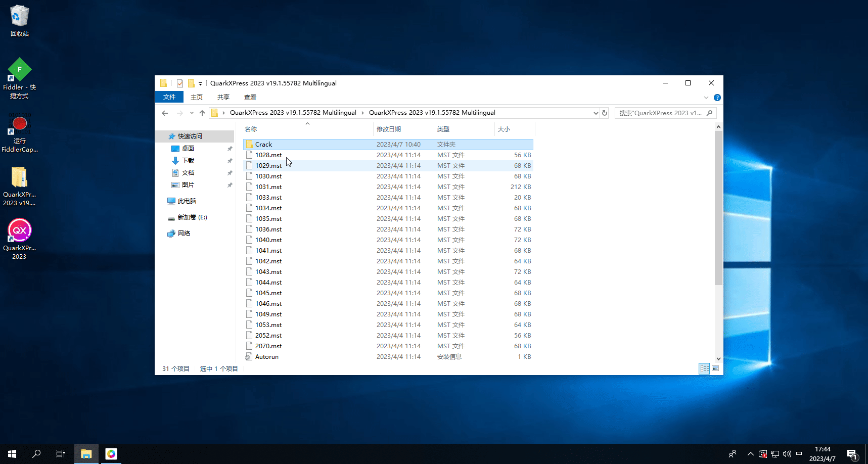This screenshot has width=868, height=464.
Task: Open Task View on the taskbar
Action: (61, 454)
